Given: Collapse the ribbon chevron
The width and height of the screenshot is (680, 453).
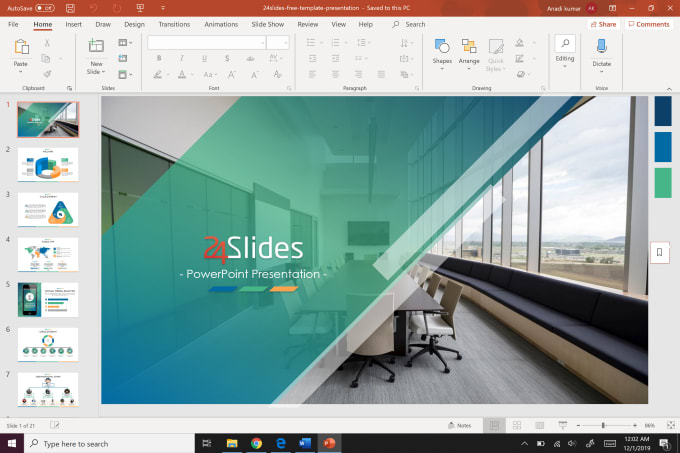Looking at the screenshot, I should pos(669,89).
